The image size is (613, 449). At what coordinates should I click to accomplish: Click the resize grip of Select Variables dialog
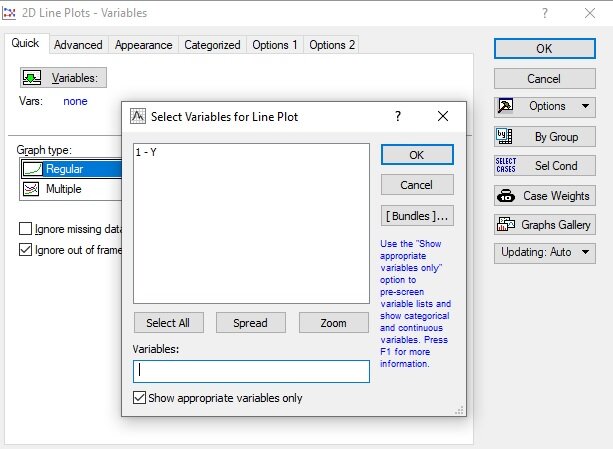[459, 410]
